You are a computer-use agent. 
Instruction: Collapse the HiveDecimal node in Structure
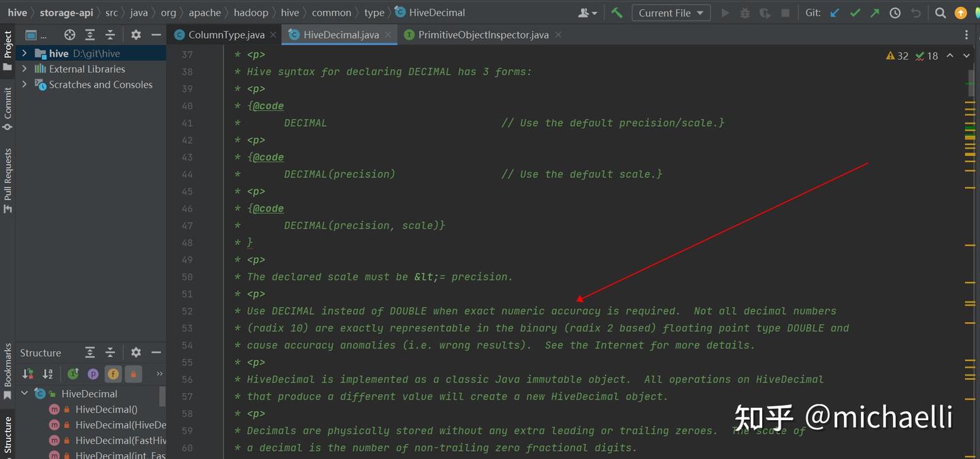pos(24,394)
